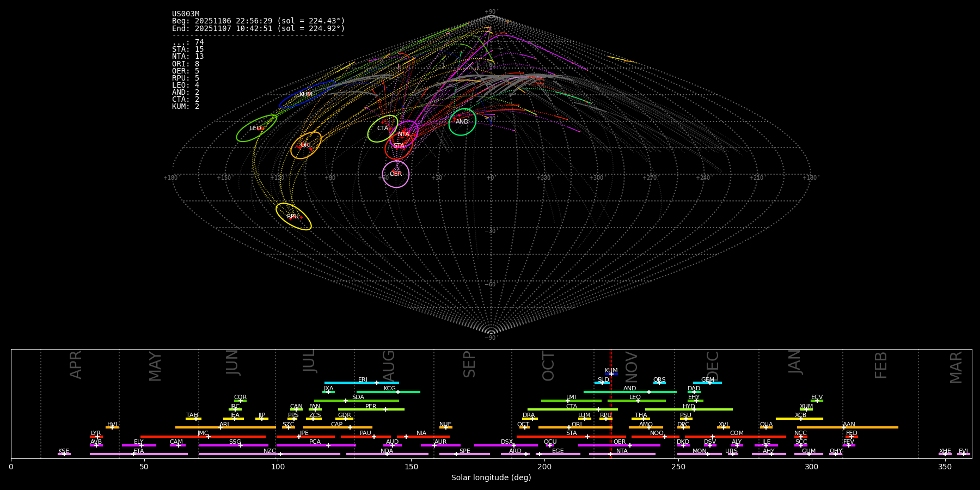Click the US003M station title text
The width and height of the screenshot is (980, 490).
click(186, 14)
